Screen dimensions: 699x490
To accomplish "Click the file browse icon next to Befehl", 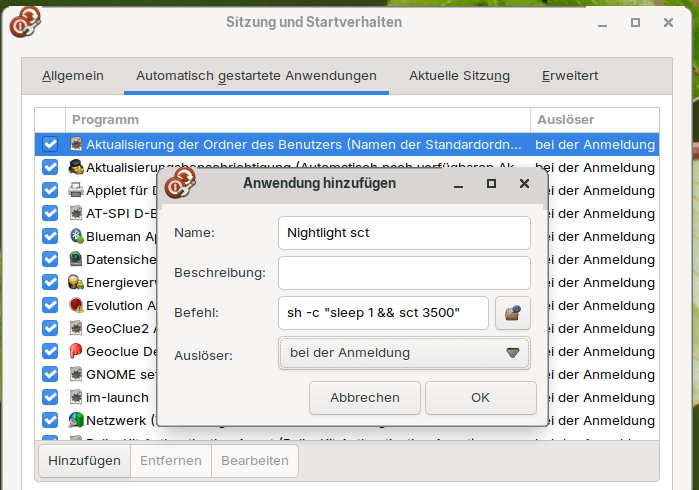I will 513,313.
